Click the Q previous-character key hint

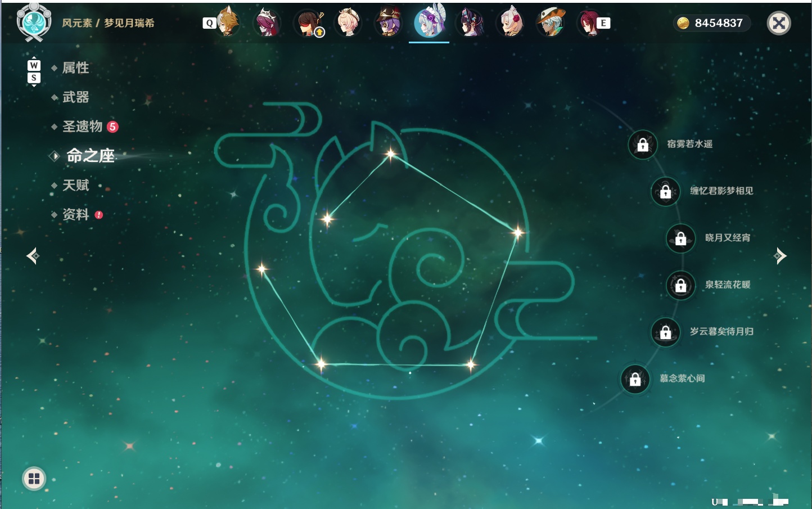[209, 23]
